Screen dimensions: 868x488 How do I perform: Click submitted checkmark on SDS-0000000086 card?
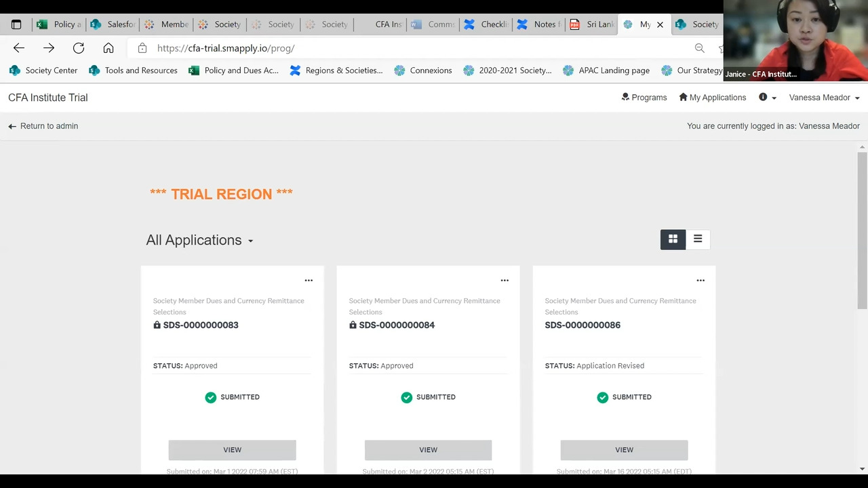(x=603, y=397)
